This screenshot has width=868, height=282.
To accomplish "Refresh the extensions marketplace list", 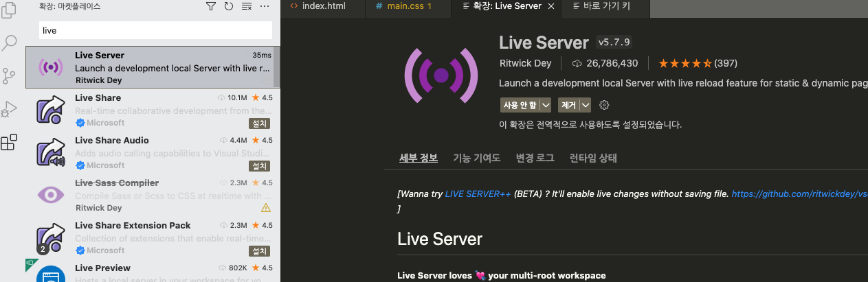I will tap(229, 6).
